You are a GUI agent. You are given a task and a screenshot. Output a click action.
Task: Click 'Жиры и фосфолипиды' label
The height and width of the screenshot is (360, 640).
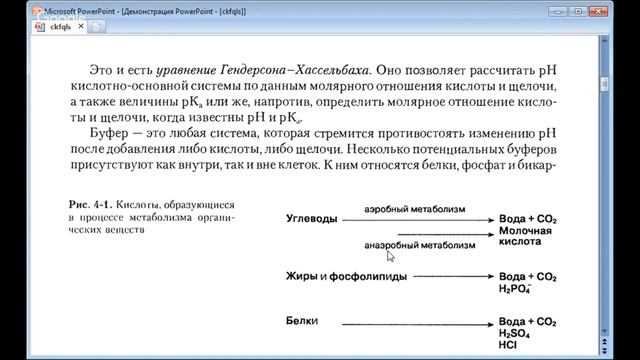(346, 276)
